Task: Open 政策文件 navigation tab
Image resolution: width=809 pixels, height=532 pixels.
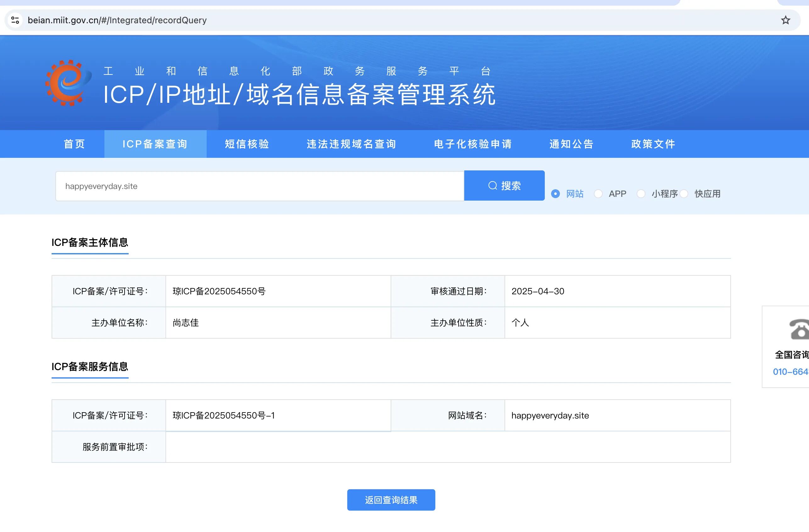Action: (x=653, y=144)
